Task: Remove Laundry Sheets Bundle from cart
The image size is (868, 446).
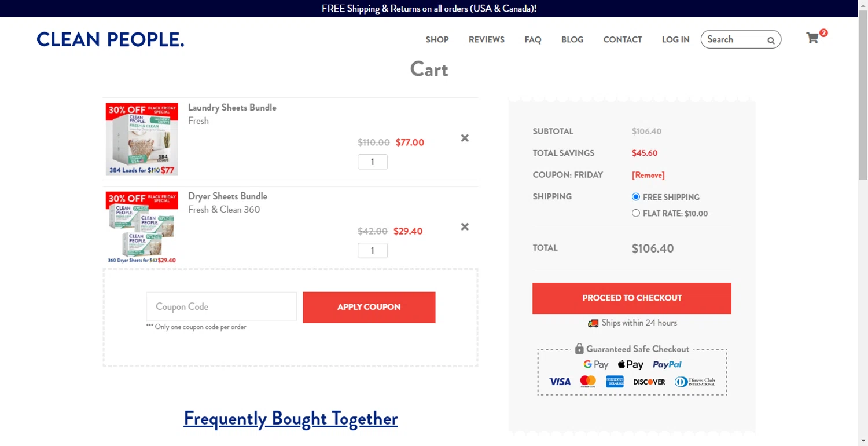Action: 465,138
